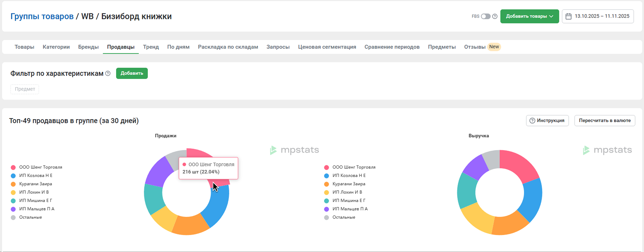
Task: Open the Добавить товары dropdown
Action: (529, 16)
